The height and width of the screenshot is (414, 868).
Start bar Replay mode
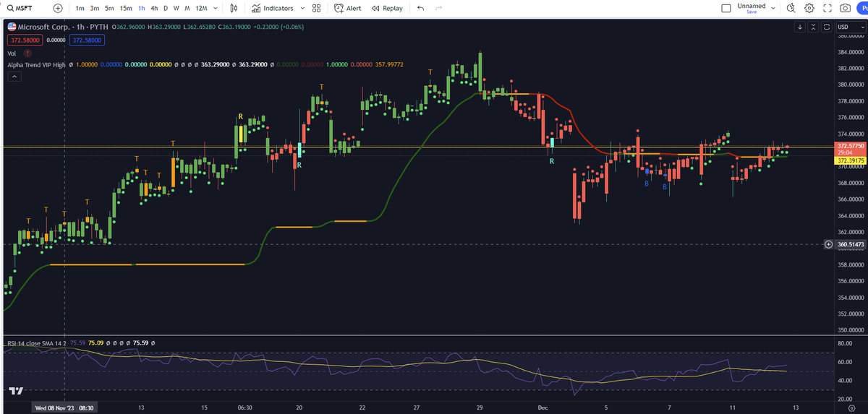click(x=387, y=8)
